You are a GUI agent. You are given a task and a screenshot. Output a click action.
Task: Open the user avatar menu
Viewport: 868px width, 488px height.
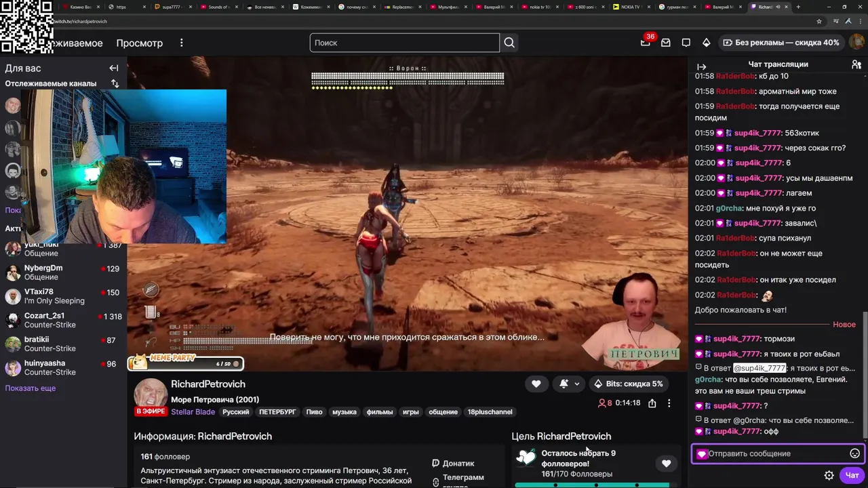point(856,42)
